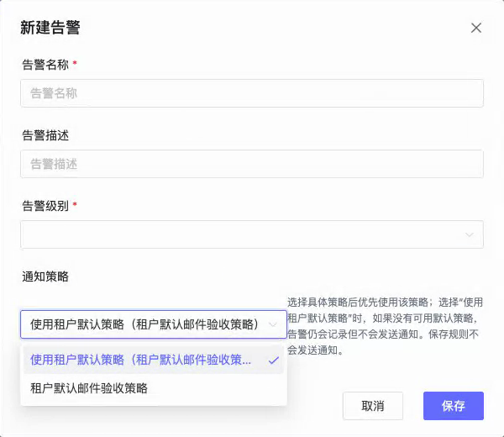The width and height of the screenshot is (504, 437).
Task: Select option 使用租户默认策略 in the list
Action: click(x=154, y=360)
